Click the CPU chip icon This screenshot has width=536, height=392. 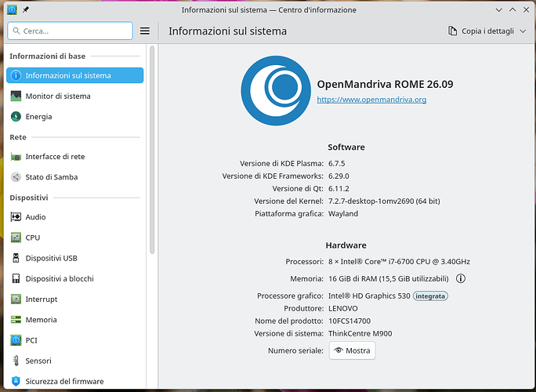click(x=16, y=238)
